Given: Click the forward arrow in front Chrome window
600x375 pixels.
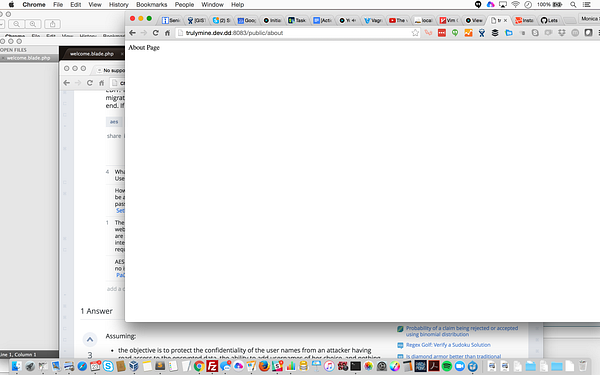Looking at the screenshot, I should (x=144, y=33).
